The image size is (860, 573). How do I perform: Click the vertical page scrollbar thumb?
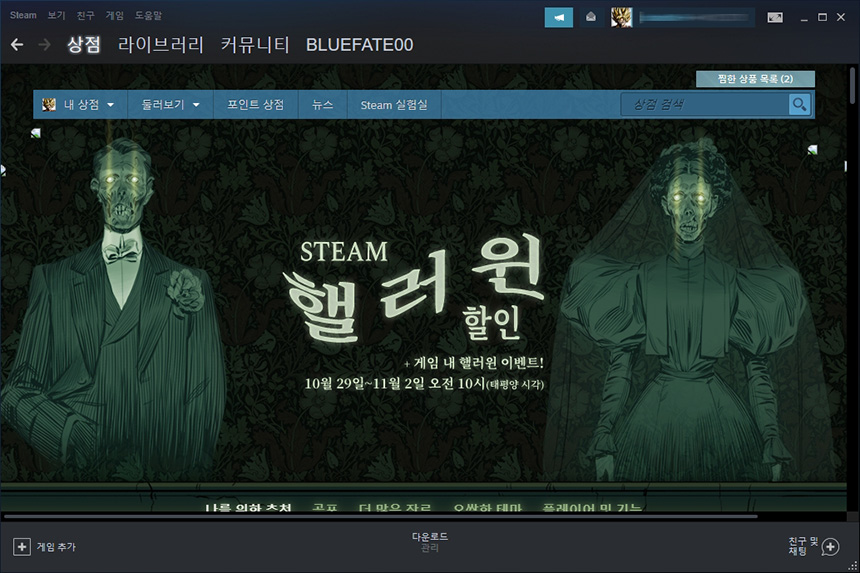point(853,86)
